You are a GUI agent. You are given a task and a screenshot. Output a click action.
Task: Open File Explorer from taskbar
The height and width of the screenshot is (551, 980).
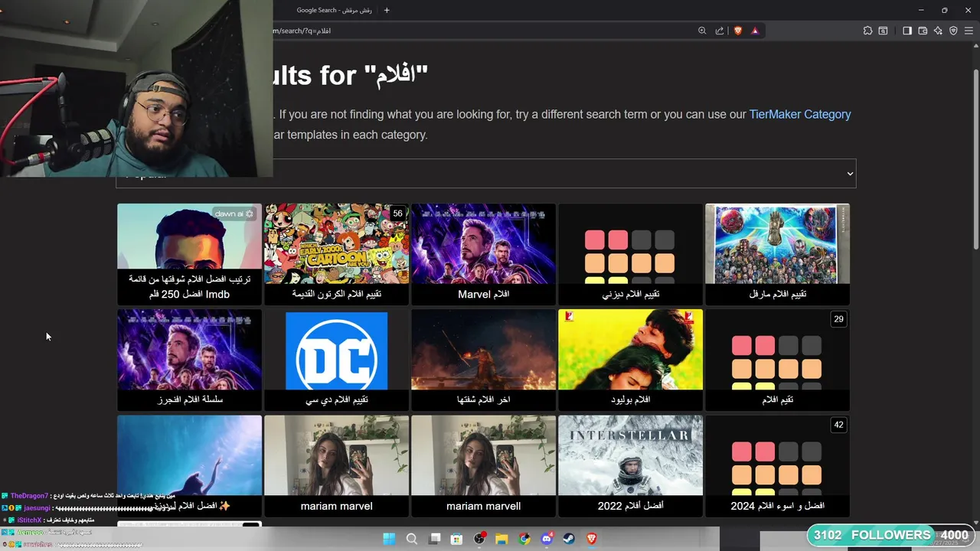pos(501,539)
